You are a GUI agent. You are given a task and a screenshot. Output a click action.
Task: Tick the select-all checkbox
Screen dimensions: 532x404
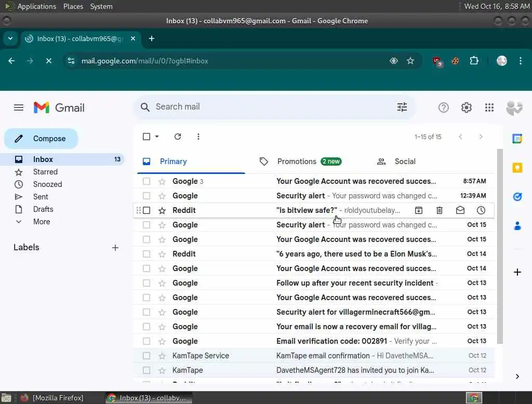tap(147, 137)
